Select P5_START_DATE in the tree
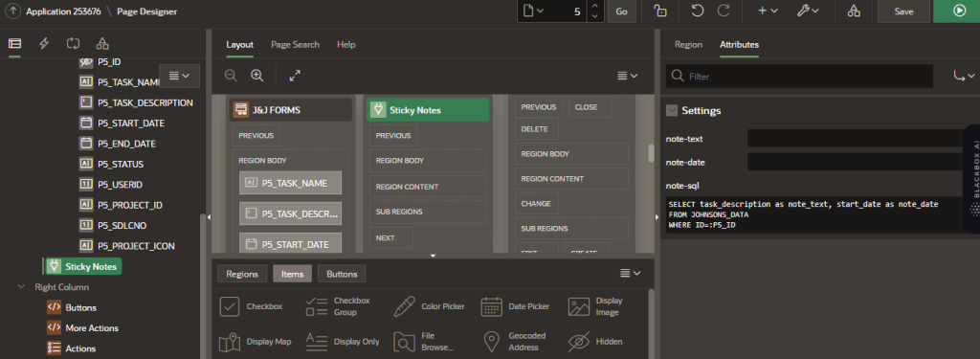Screen dimensions: 980x359 click(122, 123)
